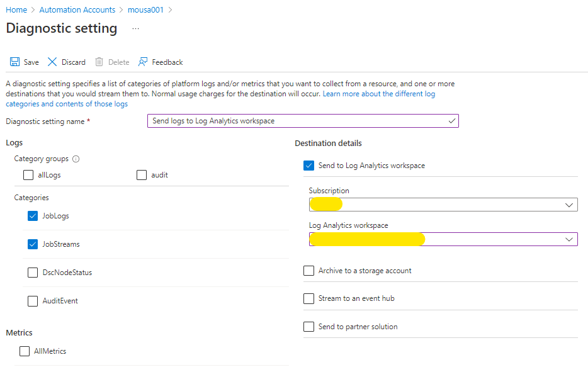The height and width of the screenshot is (372, 588).
Task: Open the Log Analytics workspace dropdown
Action: coord(569,239)
